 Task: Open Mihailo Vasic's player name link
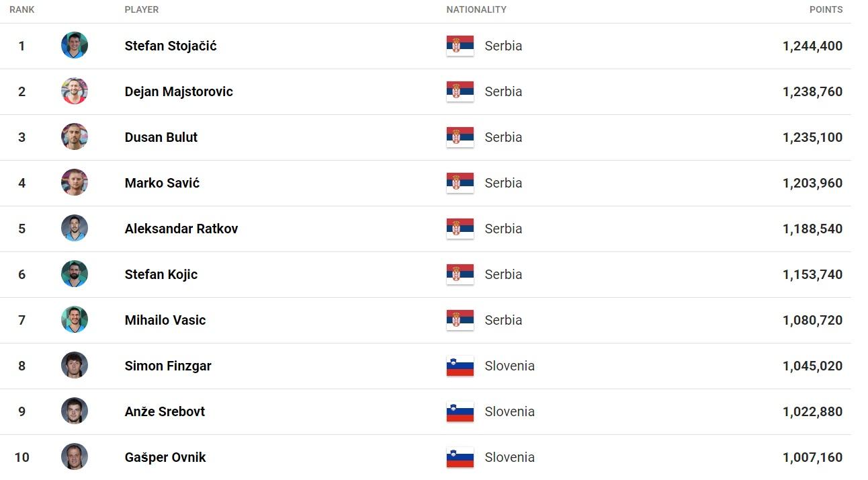pos(165,320)
